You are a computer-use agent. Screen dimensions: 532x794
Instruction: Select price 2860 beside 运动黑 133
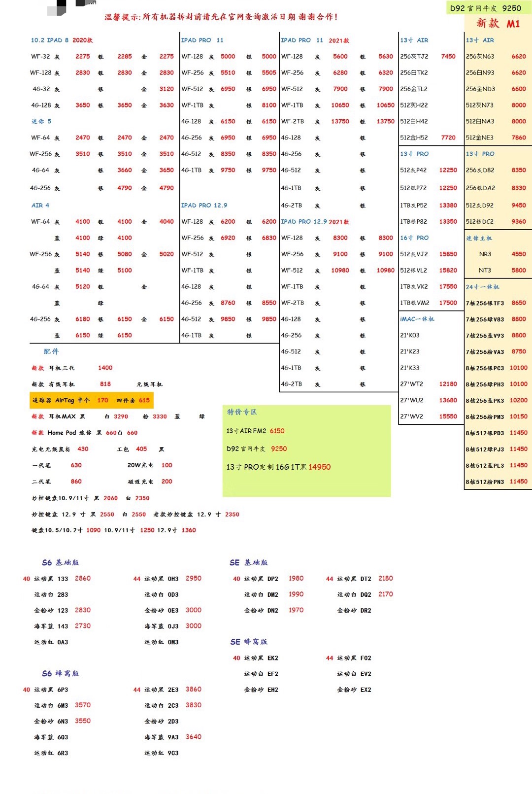[x=83, y=578]
